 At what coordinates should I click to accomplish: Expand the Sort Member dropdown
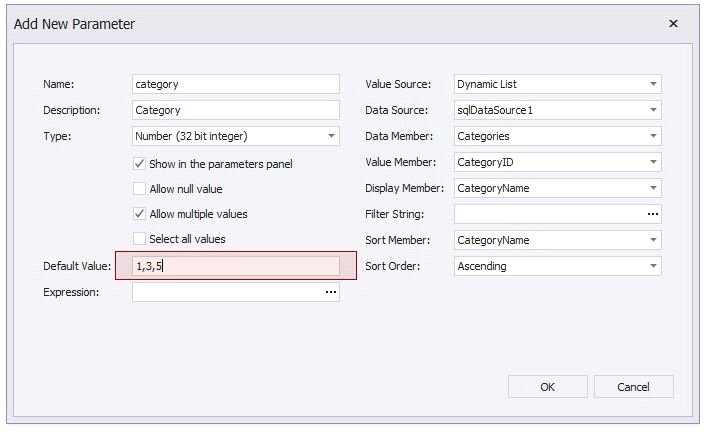coord(652,240)
